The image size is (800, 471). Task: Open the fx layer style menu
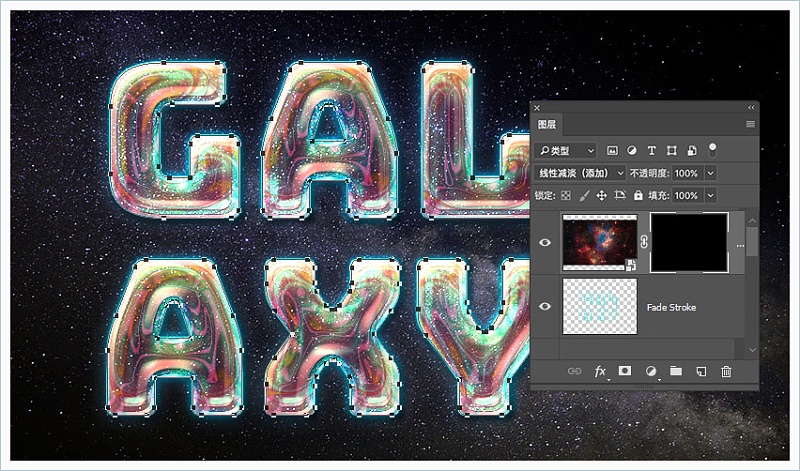[600, 371]
